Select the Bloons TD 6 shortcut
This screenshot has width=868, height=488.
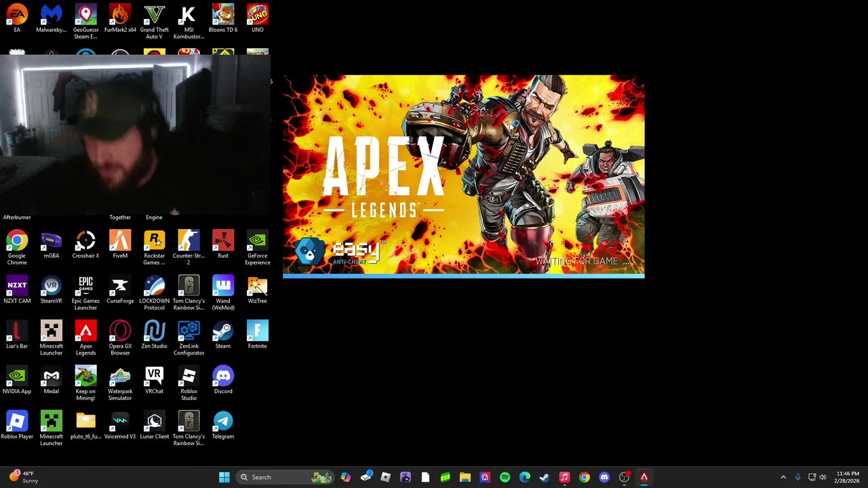[223, 18]
